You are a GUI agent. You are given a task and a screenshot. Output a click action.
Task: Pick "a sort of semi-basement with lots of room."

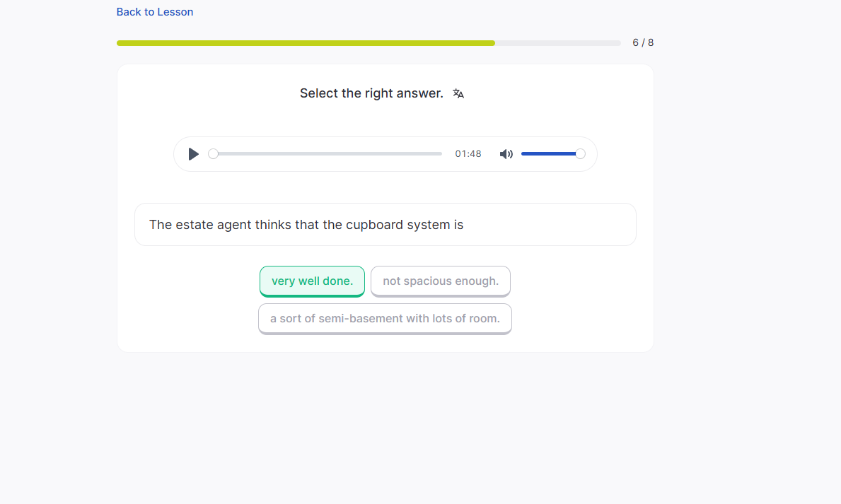385,319
